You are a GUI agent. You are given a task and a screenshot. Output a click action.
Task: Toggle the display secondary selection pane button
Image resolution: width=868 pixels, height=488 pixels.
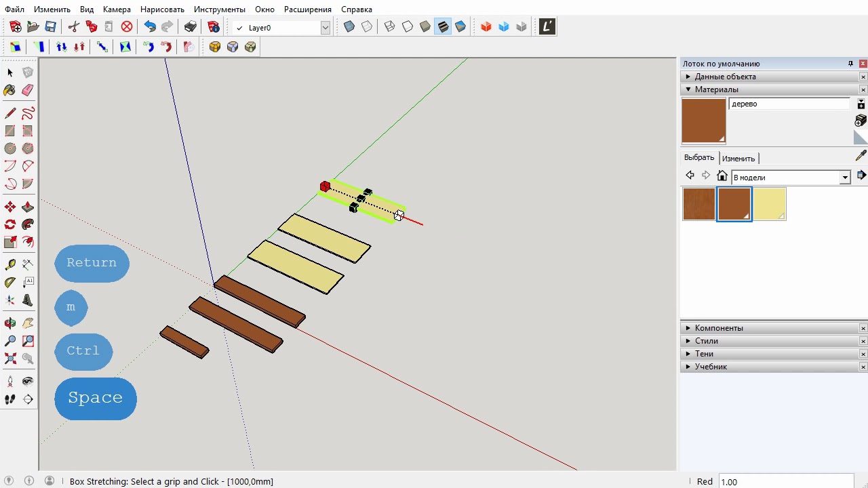coord(861,104)
